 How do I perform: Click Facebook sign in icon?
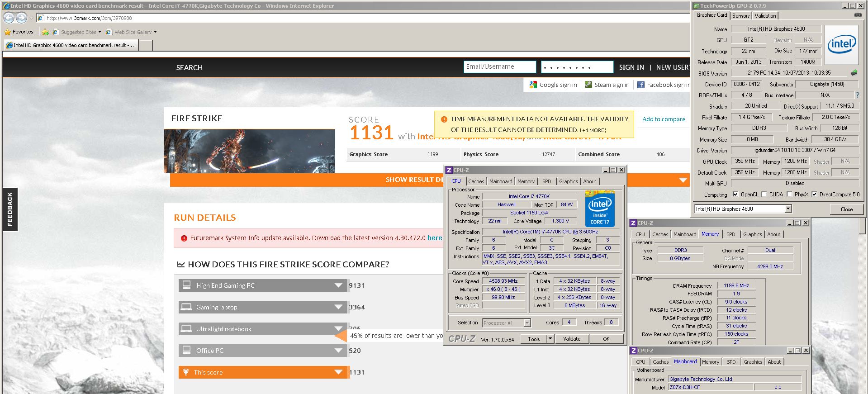click(x=641, y=85)
